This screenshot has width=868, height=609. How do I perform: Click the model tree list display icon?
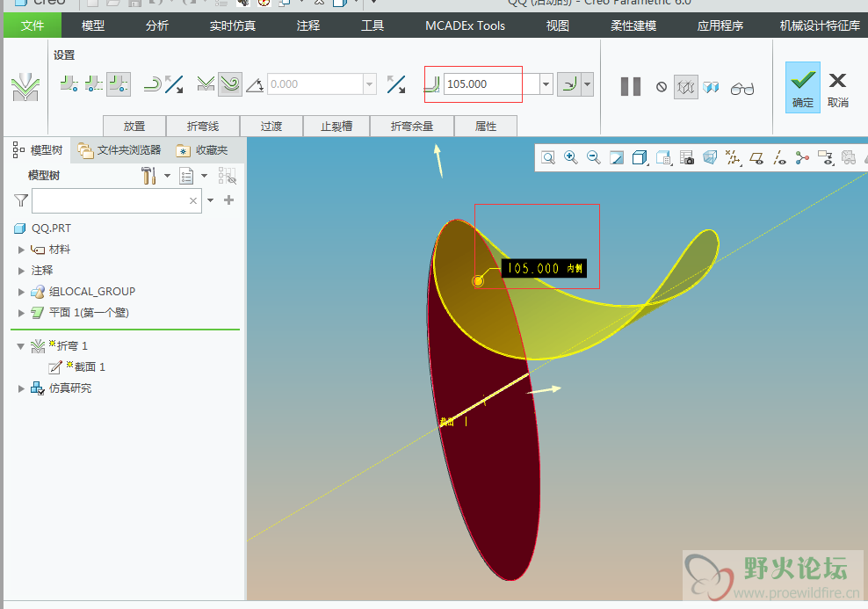(186, 176)
